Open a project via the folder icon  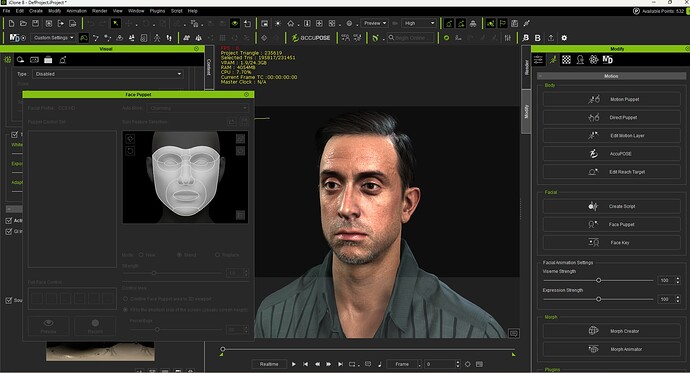click(23, 23)
